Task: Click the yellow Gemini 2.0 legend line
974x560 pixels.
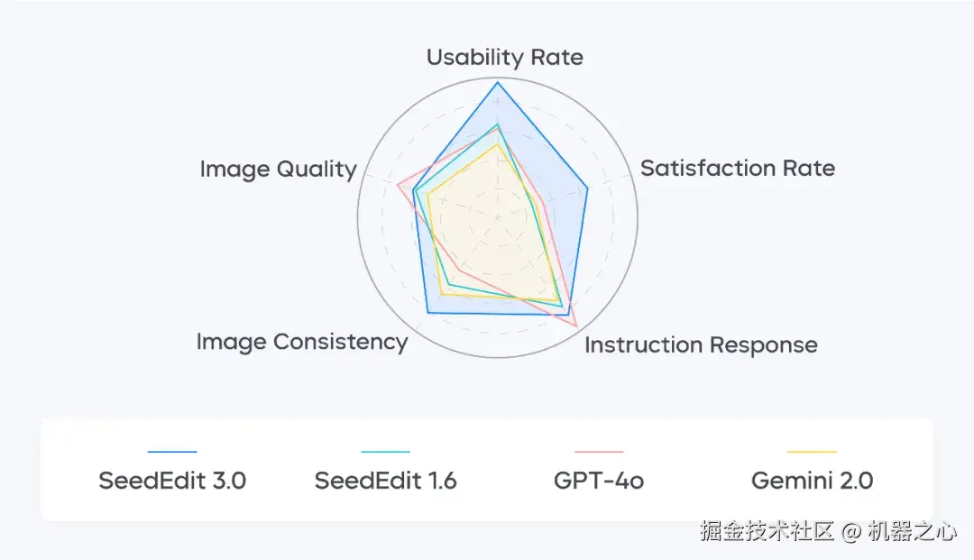Action: [x=812, y=452]
